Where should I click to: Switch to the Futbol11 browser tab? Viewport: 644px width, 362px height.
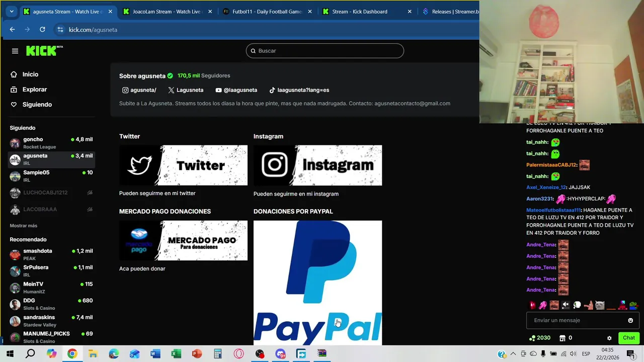[268, 12]
